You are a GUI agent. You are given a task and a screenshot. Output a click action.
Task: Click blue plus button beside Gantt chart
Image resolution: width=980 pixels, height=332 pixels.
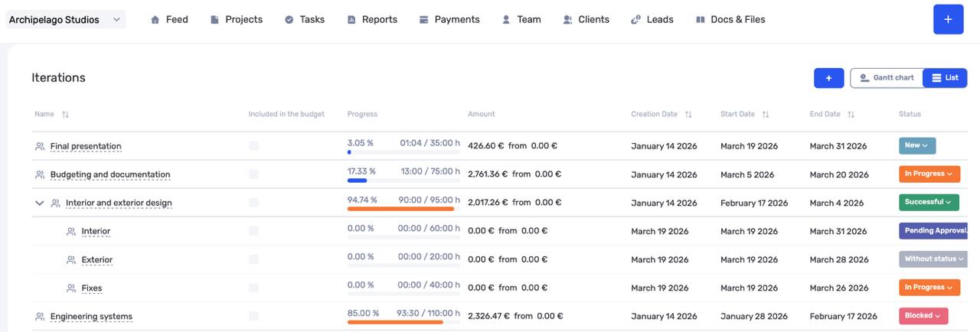click(828, 78)
